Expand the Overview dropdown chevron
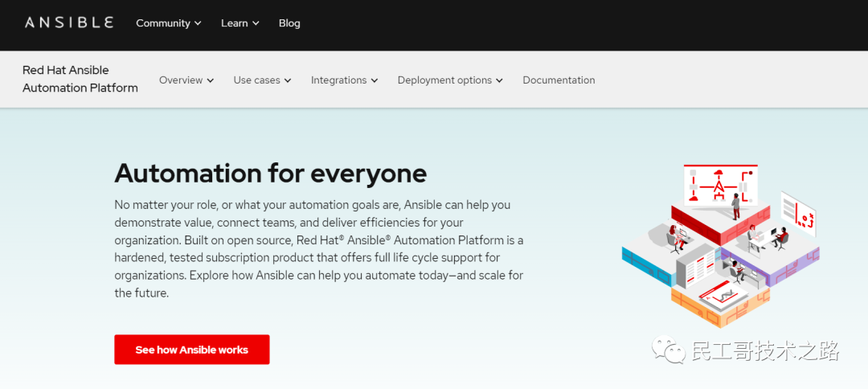The image size is (868, 389). click(211, 80)
